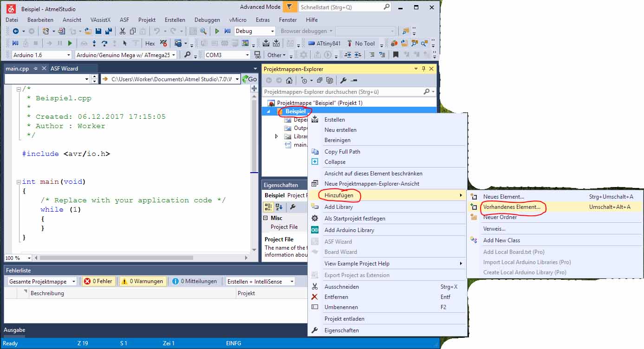
Task: Click the Schnellstart search field
Action: (x=345, y=7)
